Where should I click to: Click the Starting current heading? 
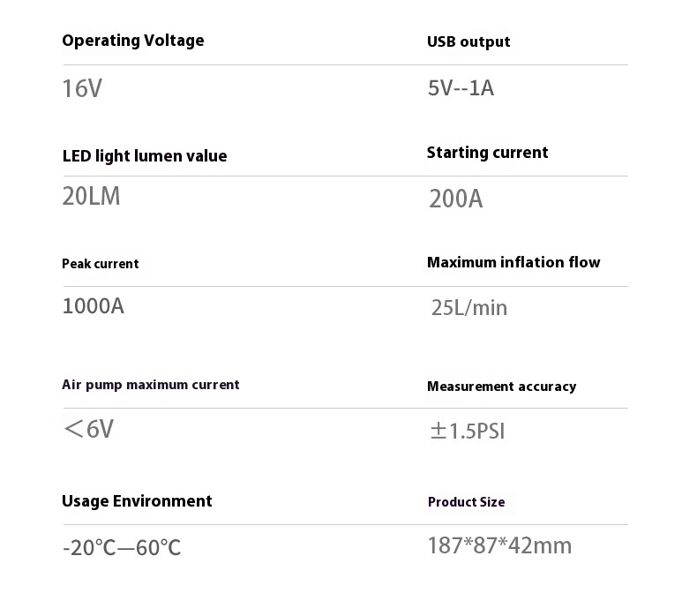[x=487, y=153]
